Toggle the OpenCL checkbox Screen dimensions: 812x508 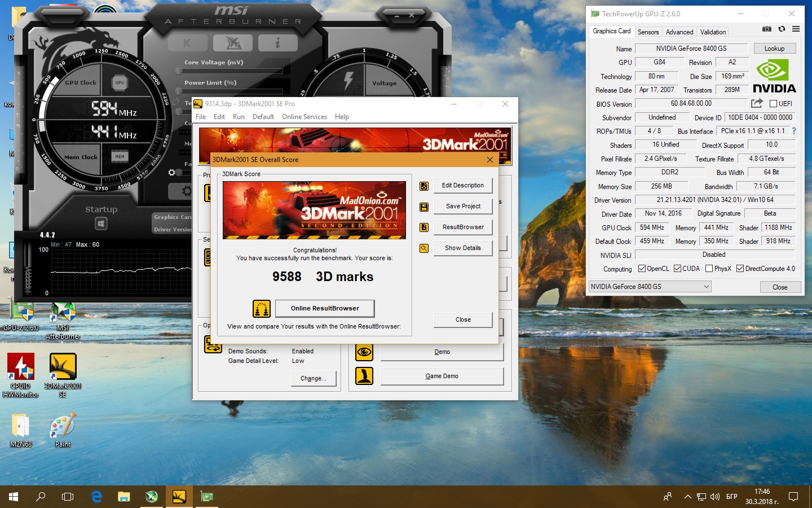point(642,269)
